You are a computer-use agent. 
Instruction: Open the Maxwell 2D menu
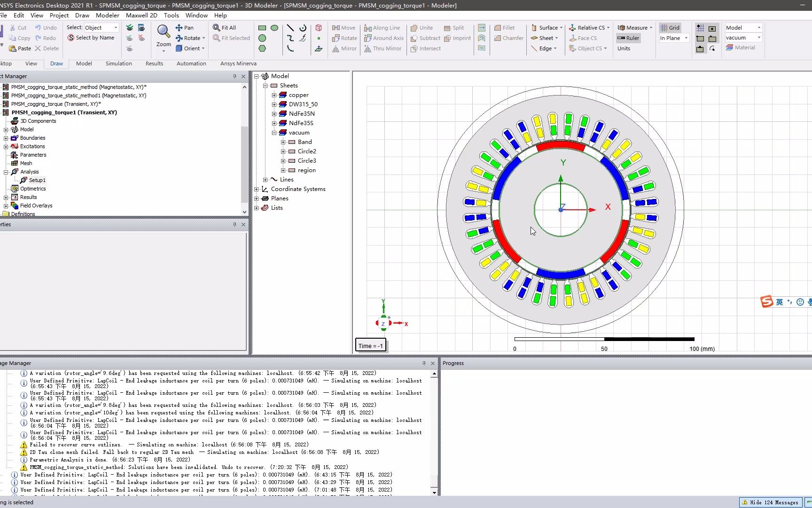(141, 15)
